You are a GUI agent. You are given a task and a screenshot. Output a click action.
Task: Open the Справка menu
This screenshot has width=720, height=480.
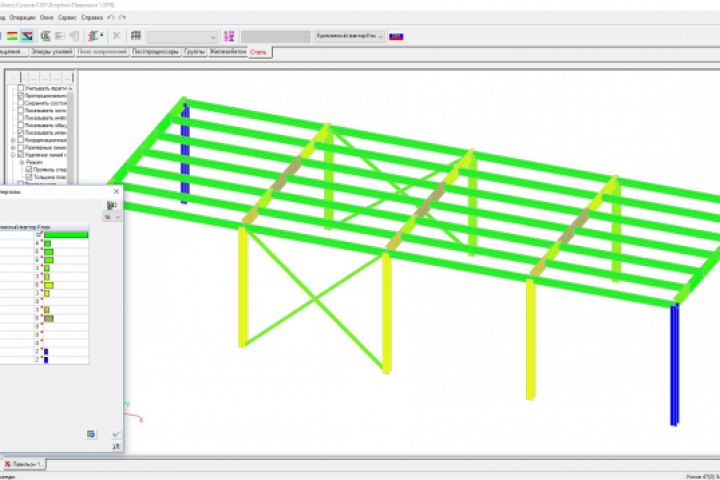point(92,17)
